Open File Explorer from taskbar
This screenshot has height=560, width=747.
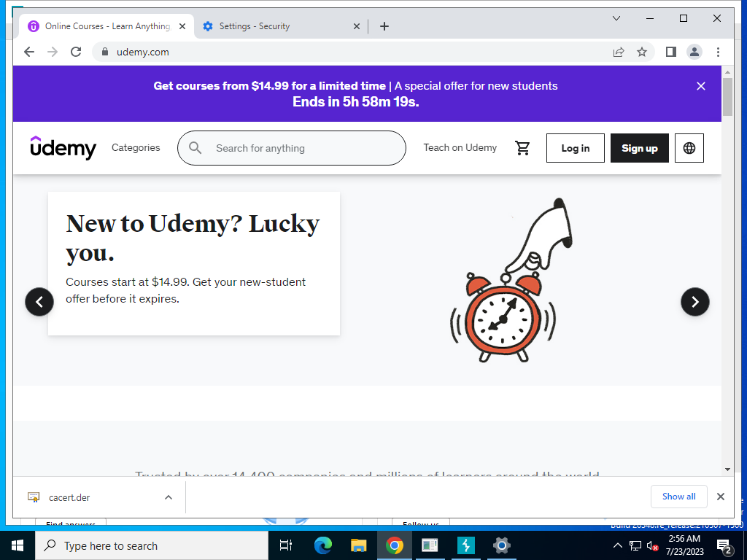(x=358, y=545)
